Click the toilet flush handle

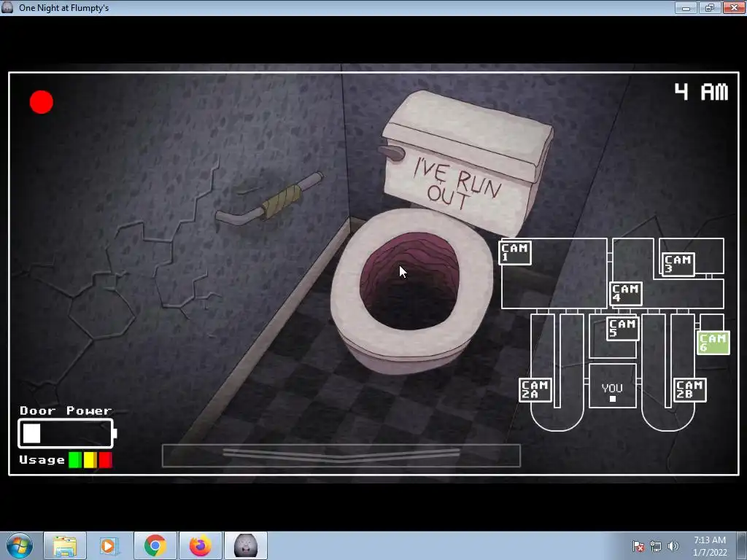392,154
